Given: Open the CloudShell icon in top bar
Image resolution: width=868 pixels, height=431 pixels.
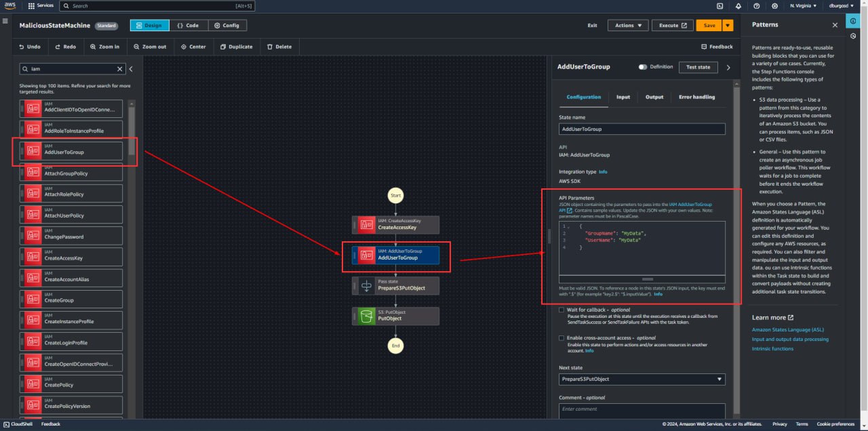Looking at the screenshot, I should coord(719,5).
